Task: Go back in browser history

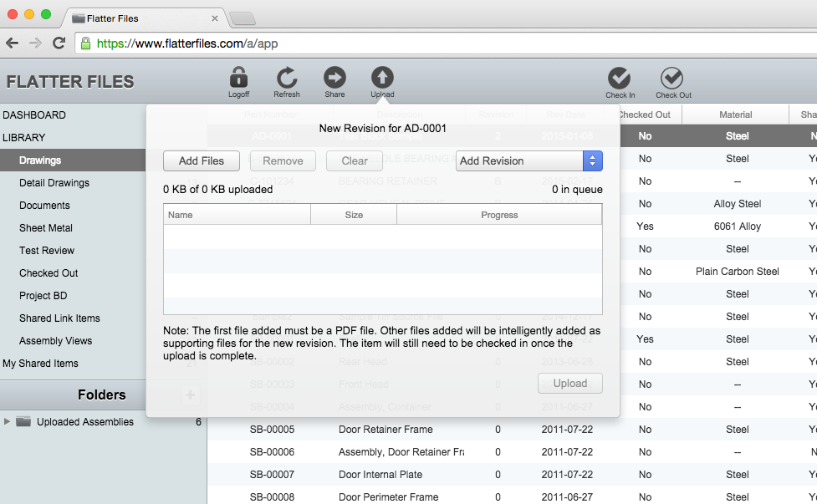Action: 13,43
